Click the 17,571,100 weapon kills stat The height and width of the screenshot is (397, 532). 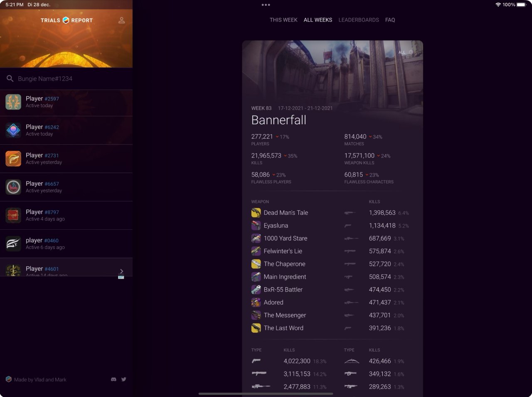(367, 159)
